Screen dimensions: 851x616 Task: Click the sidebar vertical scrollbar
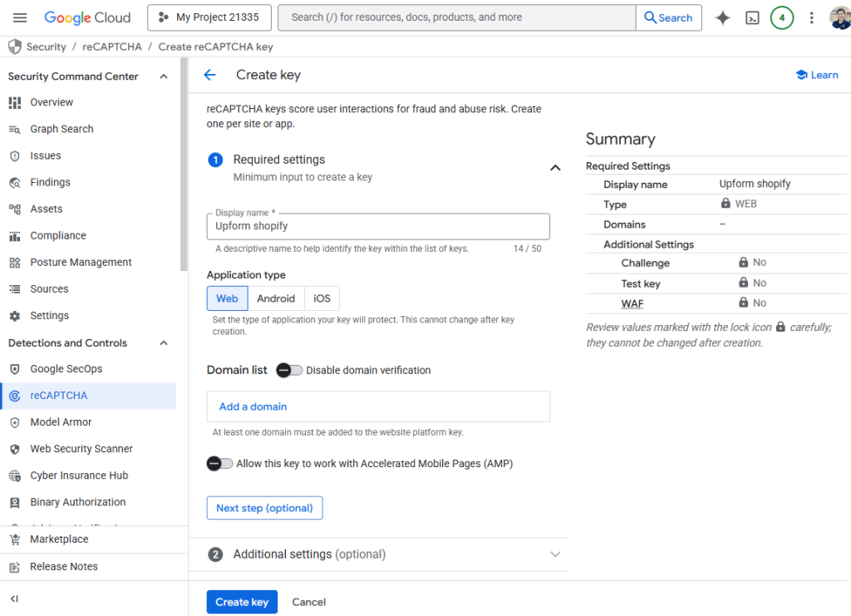pyautogui.click(x=184, y=165)
